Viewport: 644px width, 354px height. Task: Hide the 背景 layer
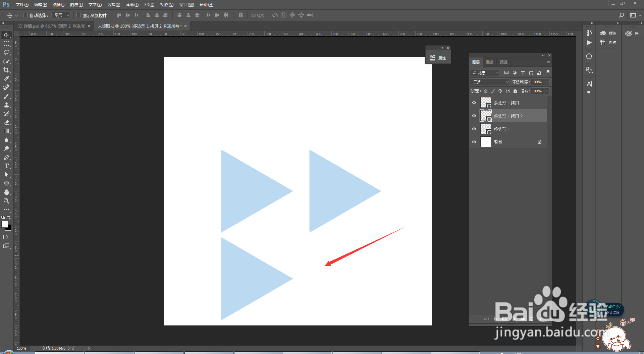pos(474,142)
